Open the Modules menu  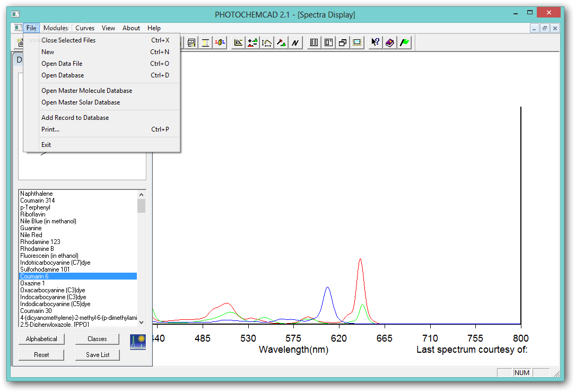point(55,28)
